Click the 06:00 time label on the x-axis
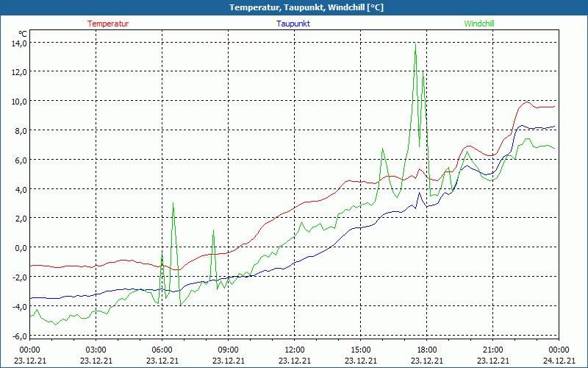 point(162,350)
